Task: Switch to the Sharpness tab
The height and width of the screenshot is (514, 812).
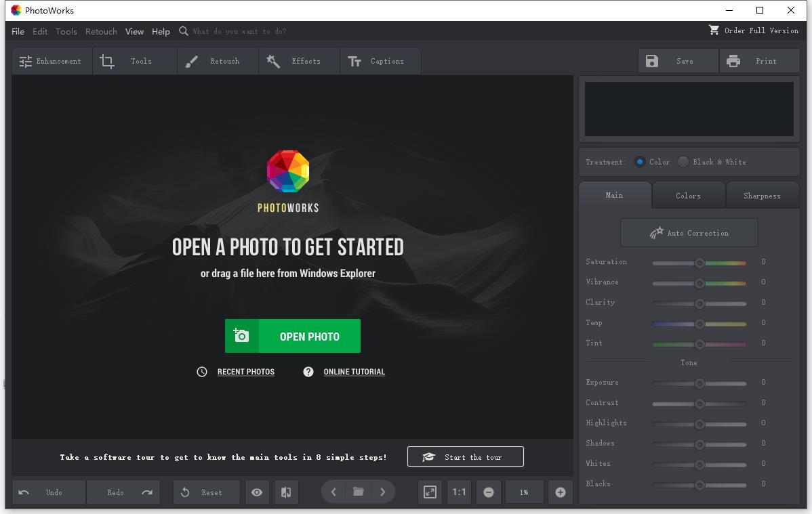Action: click(762, 196)
